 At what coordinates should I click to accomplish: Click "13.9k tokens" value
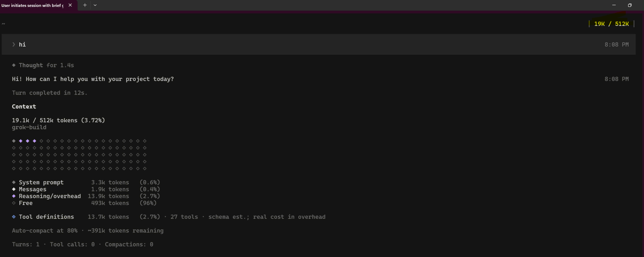point(108,196)
